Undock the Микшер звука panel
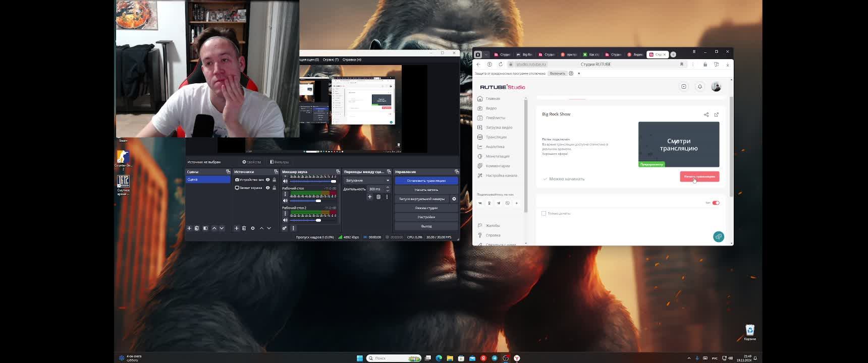The height and width of the screenshot is (363, 868). tap(338, 171)
